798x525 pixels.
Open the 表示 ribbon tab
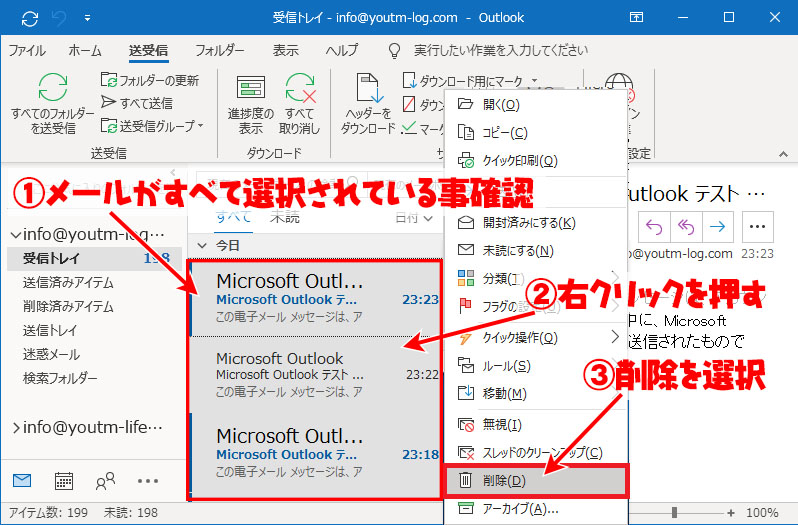point(285,50)
